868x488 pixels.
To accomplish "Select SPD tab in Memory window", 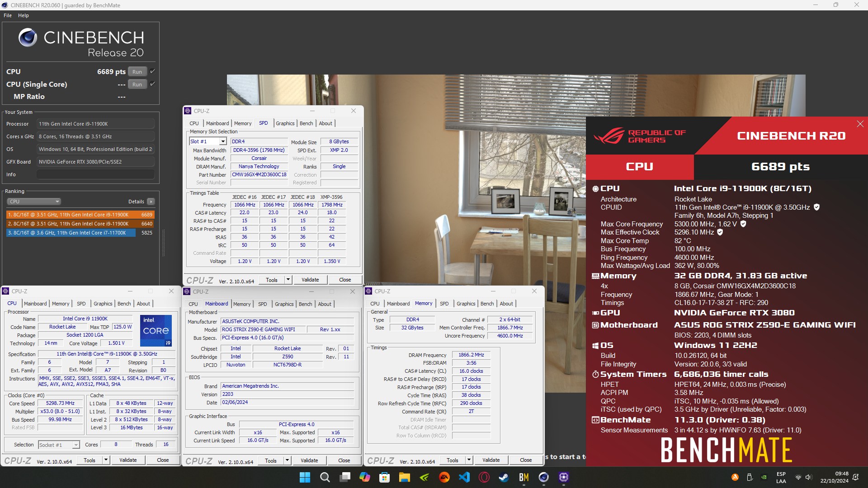I will pos(444,304).
